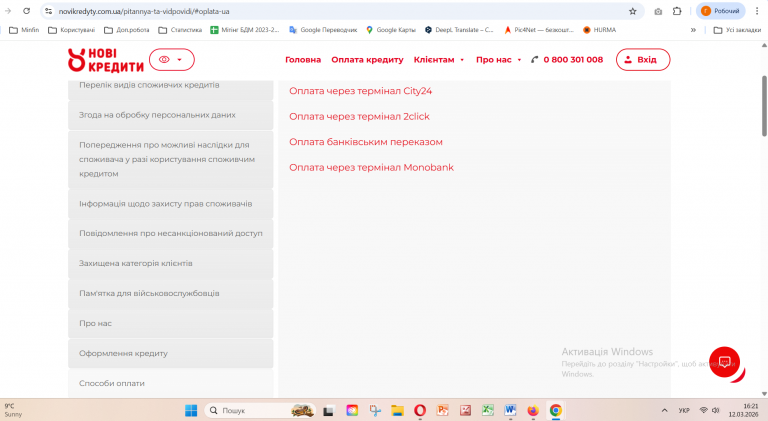The image size is (768, 421).
Task: Click the page vertical scrollbar thumb
Action: 764,106
